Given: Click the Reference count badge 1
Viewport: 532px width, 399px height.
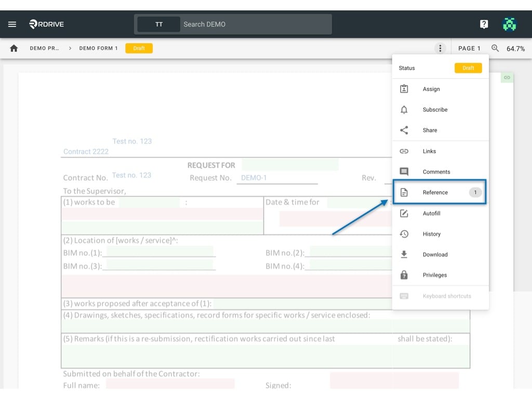Looking at the screenshot, I should pyautogui.click(x=475, y=192).
